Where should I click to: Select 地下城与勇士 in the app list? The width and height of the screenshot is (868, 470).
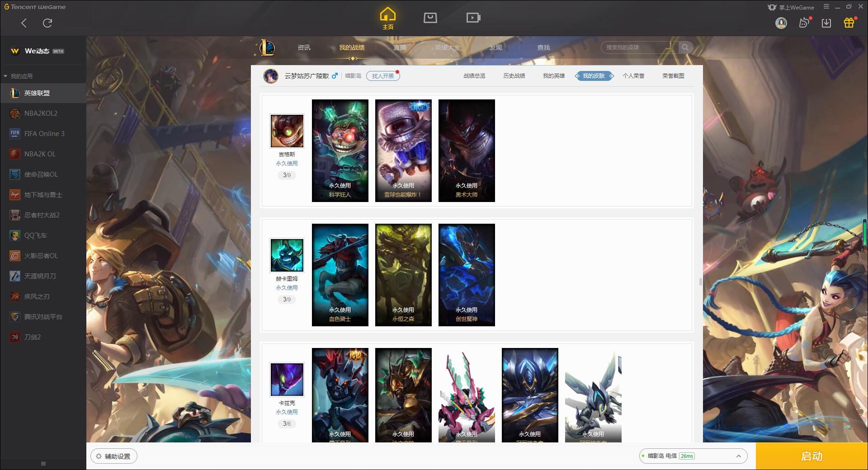[x=43, y=195]
